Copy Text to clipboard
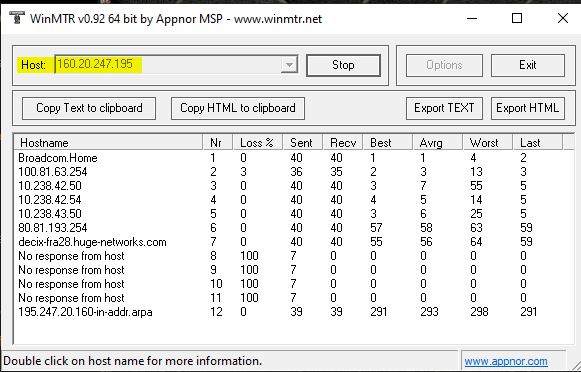Image resolution: width=581 pixels, height=372 pixels. [x=89, y=108]
